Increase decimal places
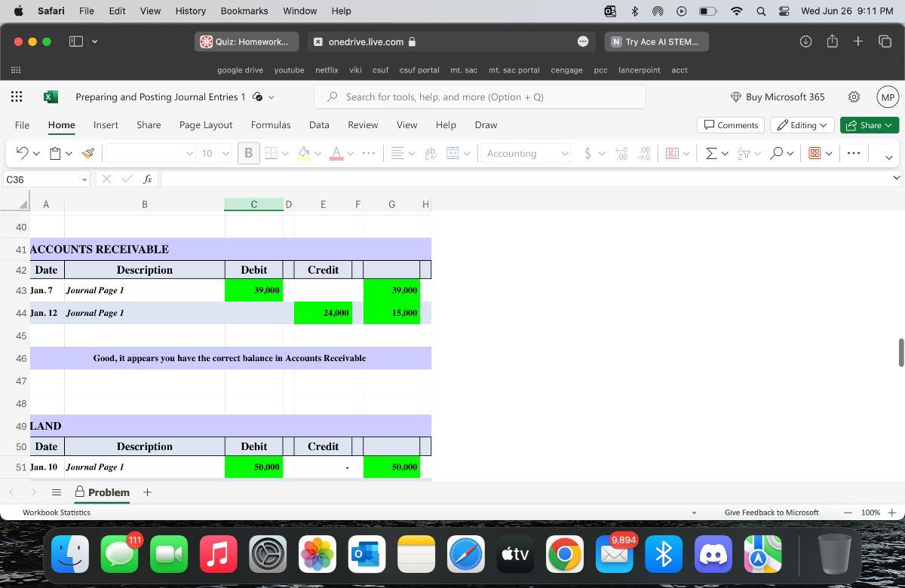The width and height of the screenshot is (905, 588). pyautogui.click(x=621, y=153)
